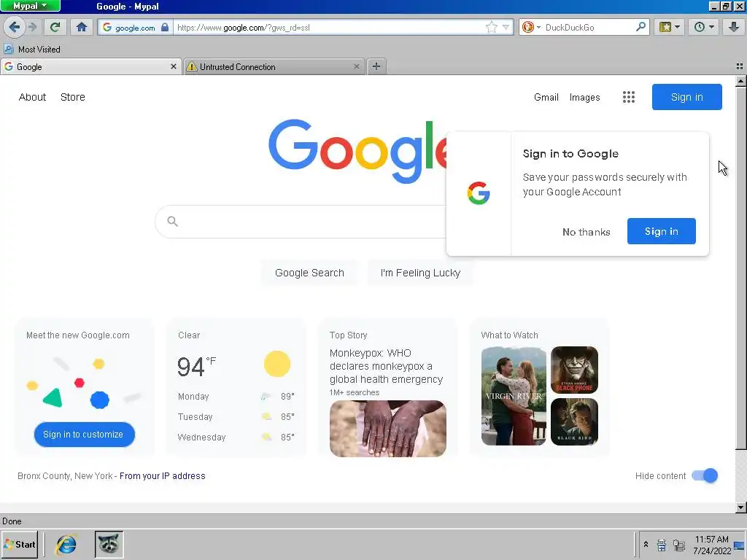
Task: Click the vertical scrollbar down arrow
Action: (740, 507)
